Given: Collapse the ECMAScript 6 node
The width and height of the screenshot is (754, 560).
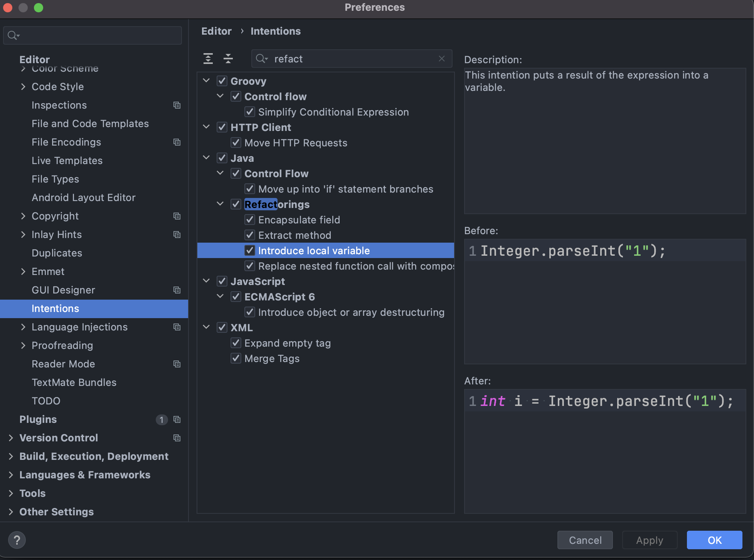Looking at the screenshot, I should point(220,296).
